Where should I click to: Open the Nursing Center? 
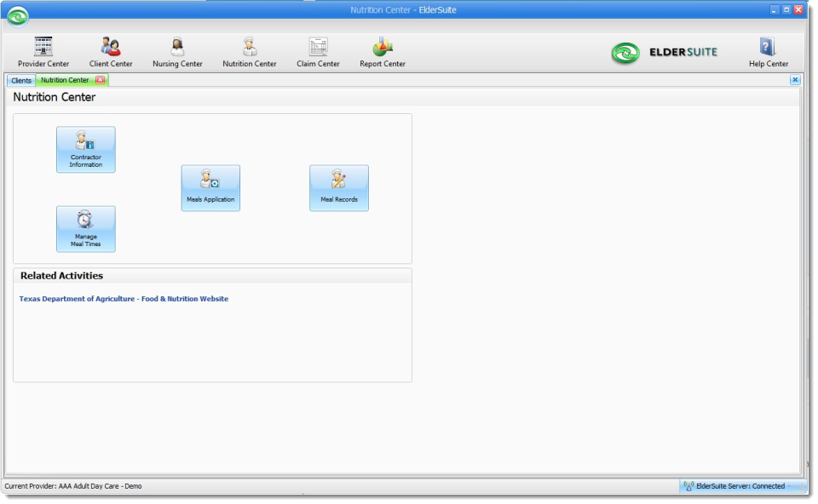pos(176,49)
